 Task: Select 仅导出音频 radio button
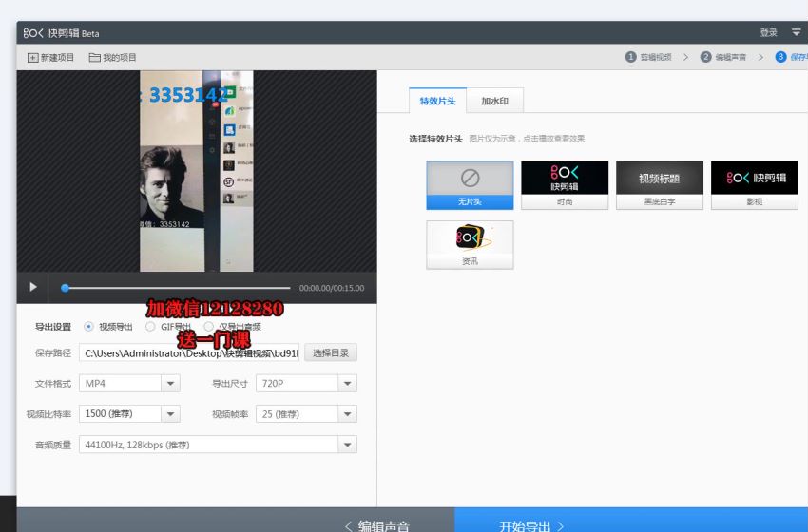pyautogui.click(x=209, y=327)
